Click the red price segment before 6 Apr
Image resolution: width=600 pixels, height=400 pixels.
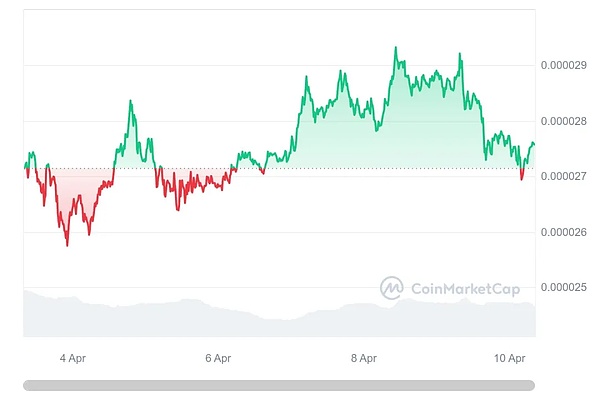(x=190, y=185)
